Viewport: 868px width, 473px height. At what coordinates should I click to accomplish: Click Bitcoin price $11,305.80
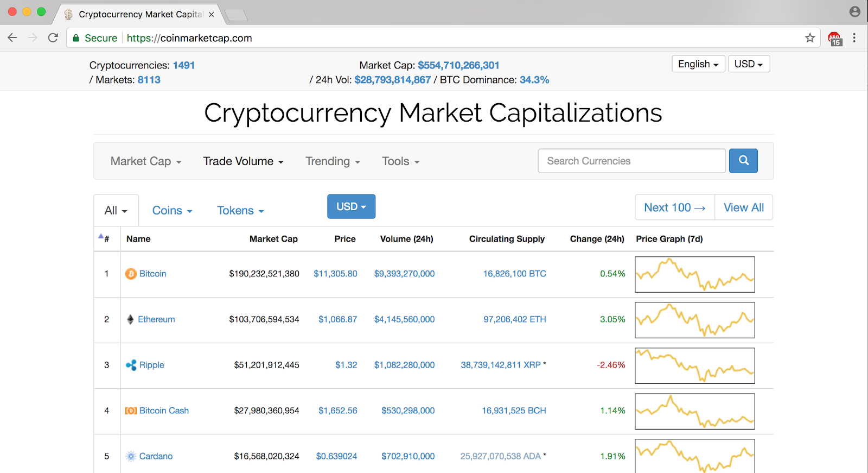click(335, 274)
